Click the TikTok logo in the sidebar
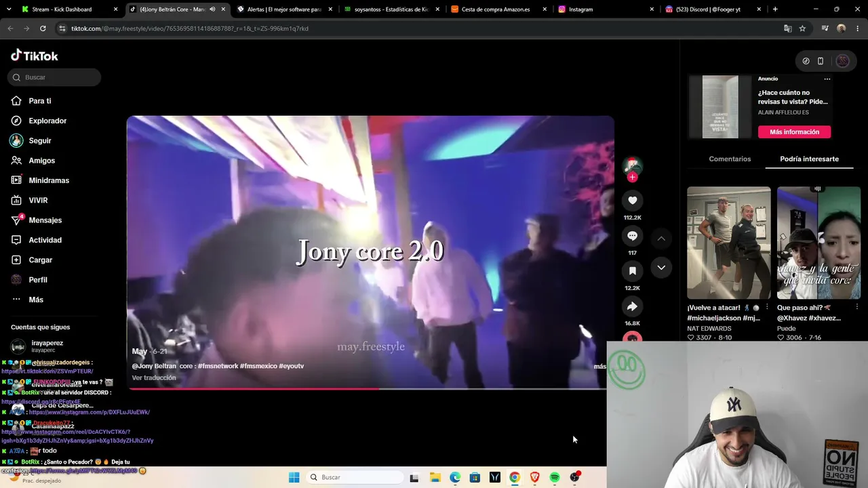Viewport: 868px width, 488px height. click(35, 56)
